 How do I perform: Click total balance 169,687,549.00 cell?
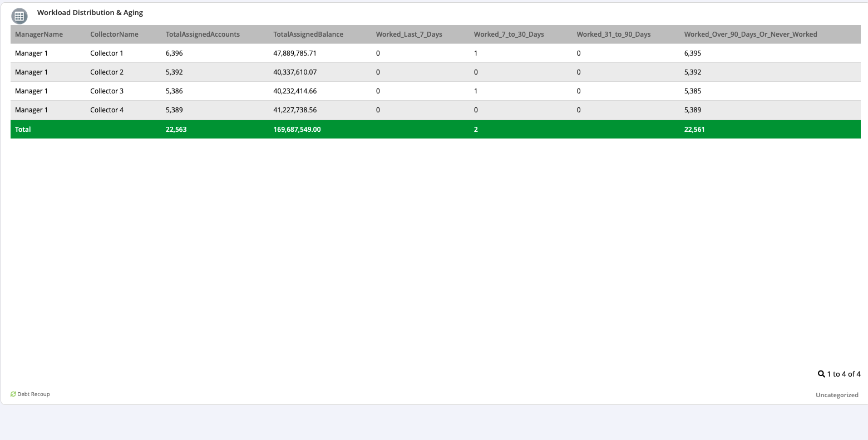pos(297,129)
